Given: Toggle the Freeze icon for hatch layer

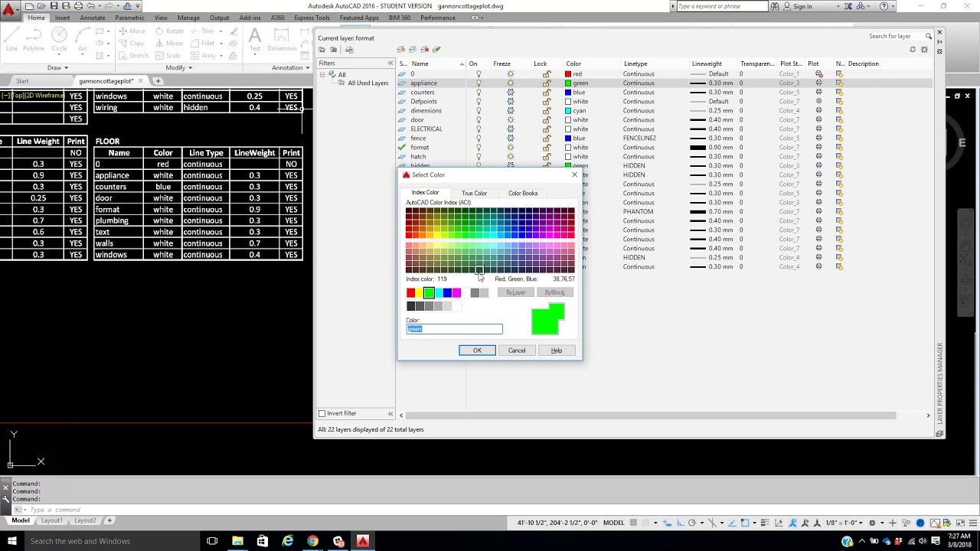Looking at the screenshot, I should click(x=511, y=157).
